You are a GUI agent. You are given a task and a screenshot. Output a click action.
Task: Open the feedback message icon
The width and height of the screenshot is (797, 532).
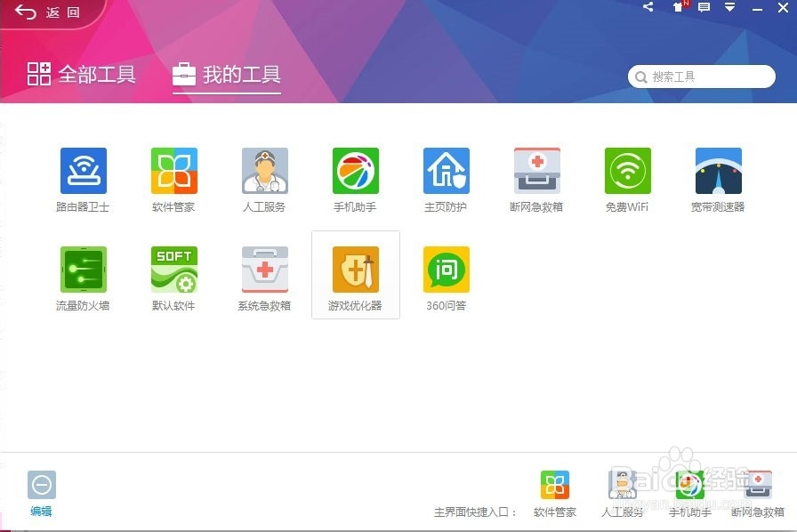704,7
